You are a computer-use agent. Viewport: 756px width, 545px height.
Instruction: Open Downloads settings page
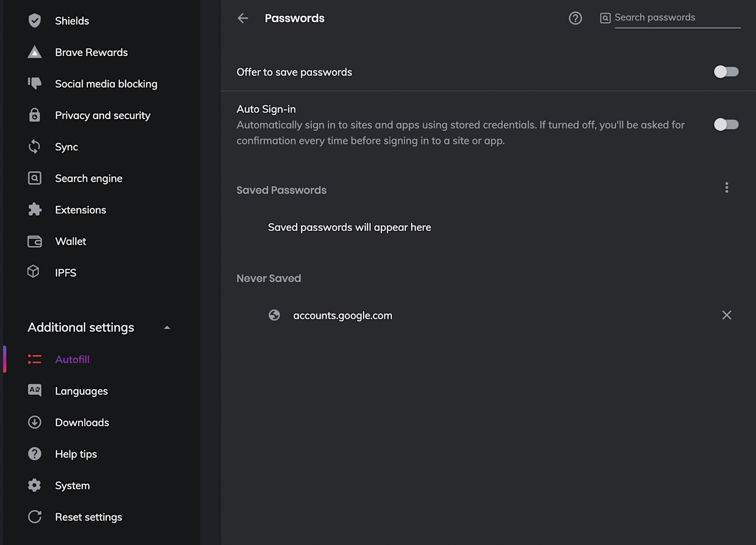[82, 423]
